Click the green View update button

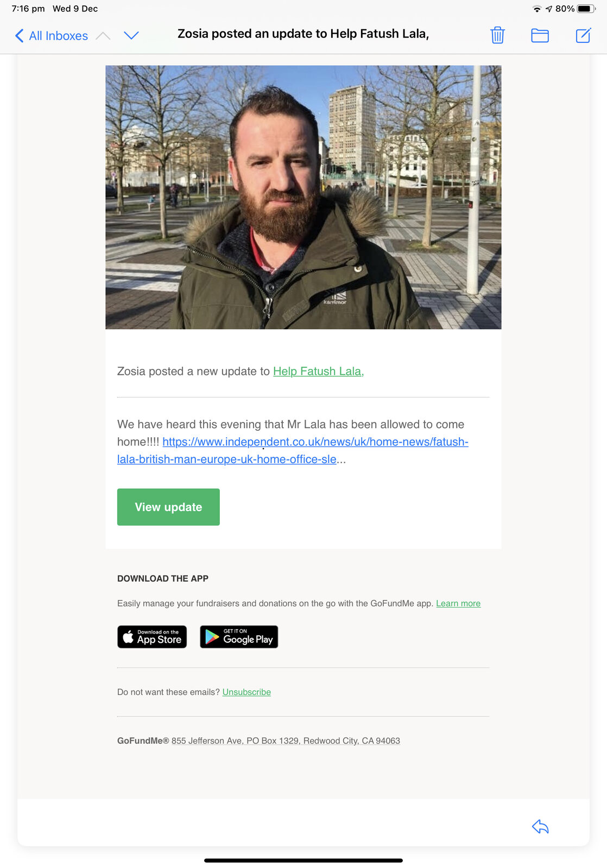[168, 507]
